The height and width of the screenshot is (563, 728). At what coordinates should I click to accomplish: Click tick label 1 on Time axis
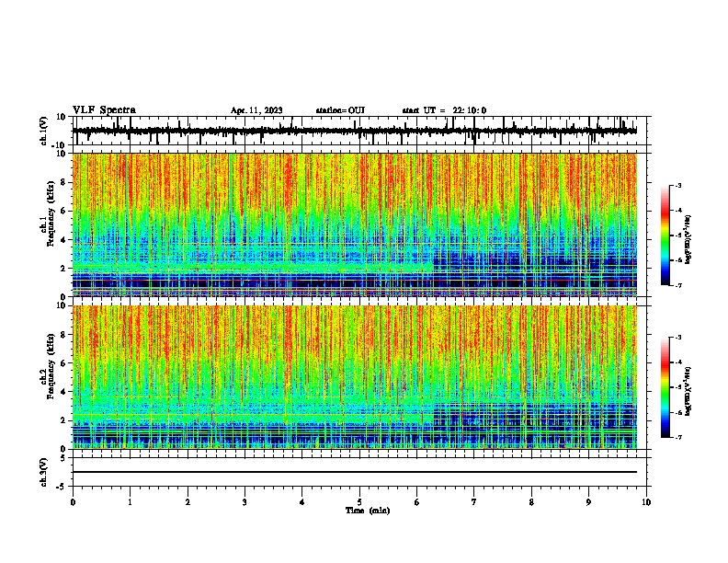(x=130, y=502)
